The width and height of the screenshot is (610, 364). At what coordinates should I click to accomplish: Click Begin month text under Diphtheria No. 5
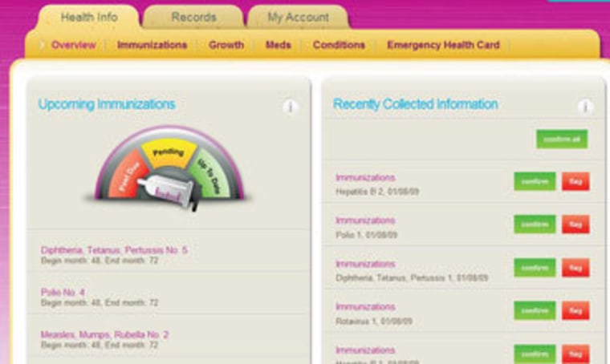click(x=100, y=261)
